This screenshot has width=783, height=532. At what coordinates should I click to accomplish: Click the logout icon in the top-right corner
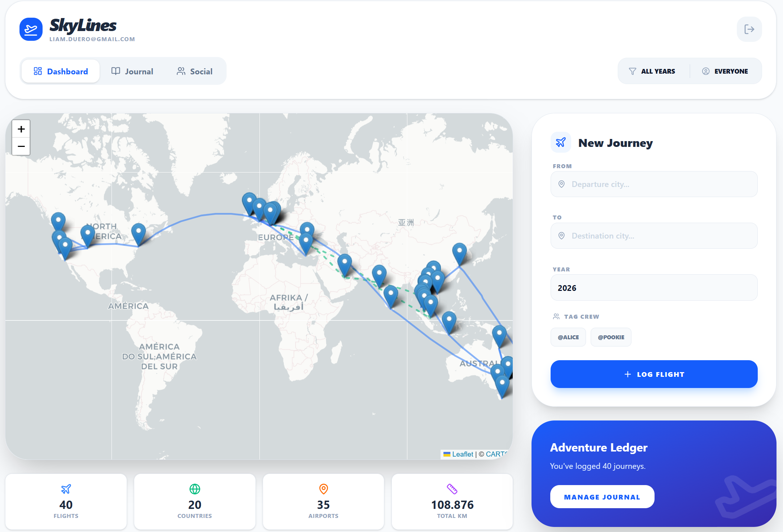click(749, 29)
